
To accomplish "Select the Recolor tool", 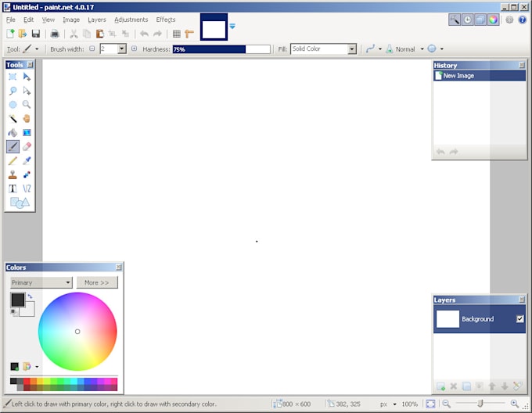I will pos(27,174).
